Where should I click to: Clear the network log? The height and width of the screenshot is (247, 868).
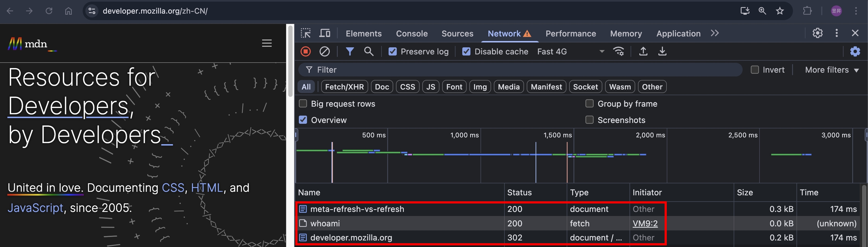(324, 52)
